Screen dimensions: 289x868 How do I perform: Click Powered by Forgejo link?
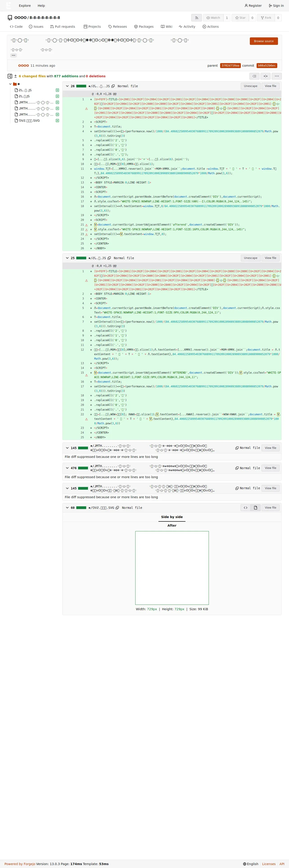click(x=20, y=864)
